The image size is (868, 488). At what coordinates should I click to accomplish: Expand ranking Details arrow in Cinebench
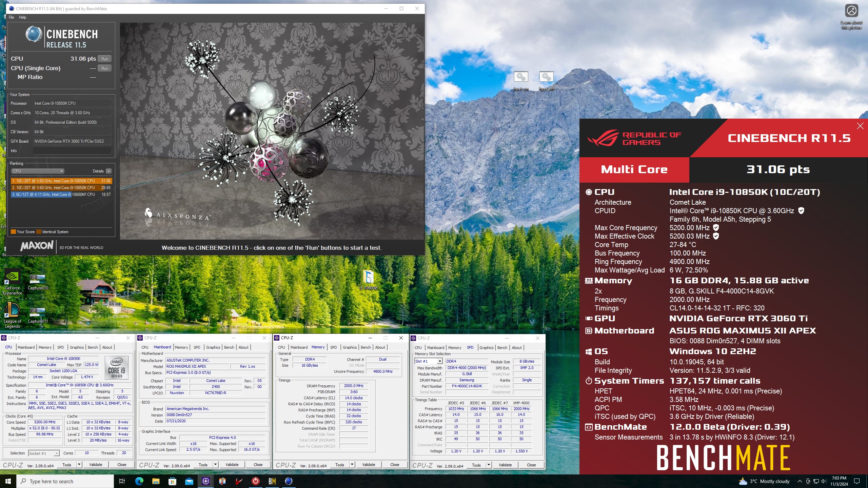coord(108,171)
